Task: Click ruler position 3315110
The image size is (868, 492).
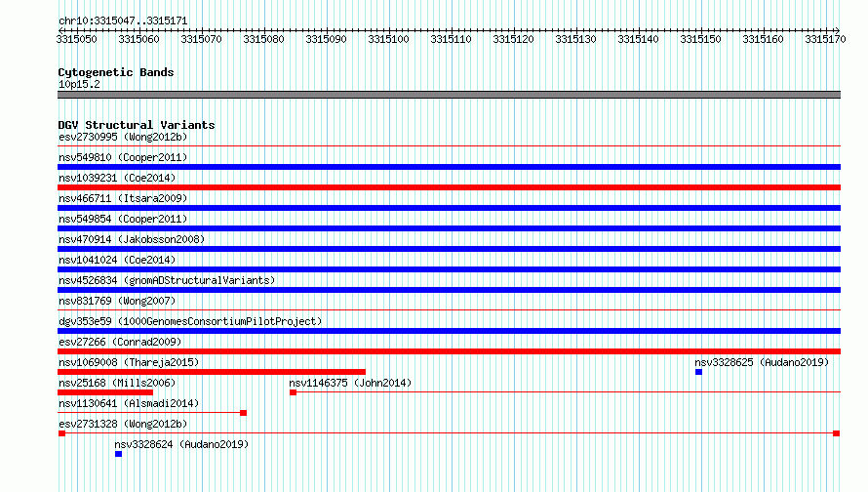Action: pyautogui.click(x=452, y=39)
